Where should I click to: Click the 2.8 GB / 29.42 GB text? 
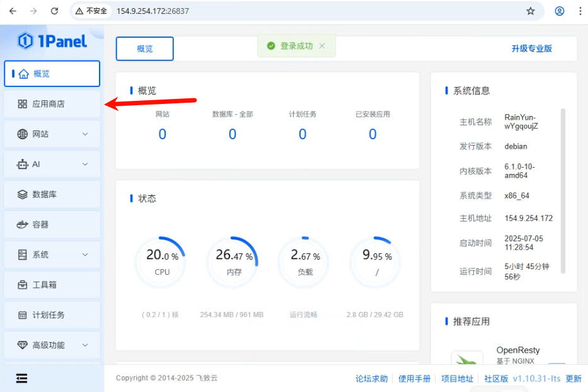[x=375, y=314]
